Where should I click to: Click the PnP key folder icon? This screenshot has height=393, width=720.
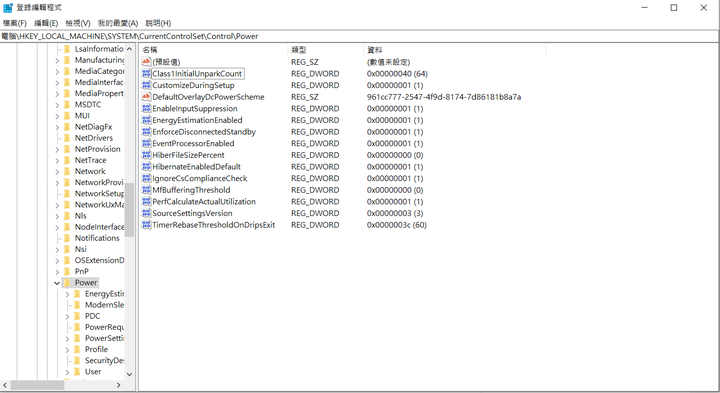[x=67, y=271]
